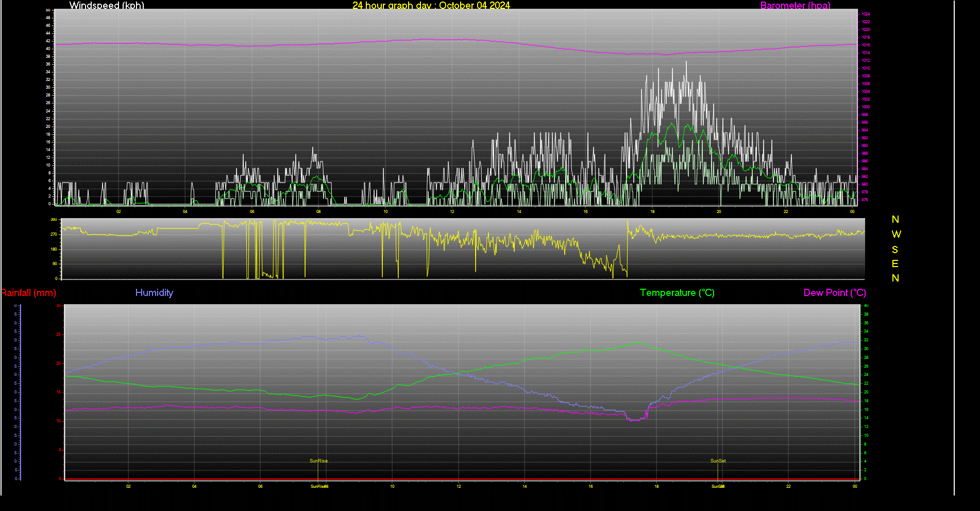
Task: Click hour '14' on the temperature graph time axis
Action: pos(525,486)
